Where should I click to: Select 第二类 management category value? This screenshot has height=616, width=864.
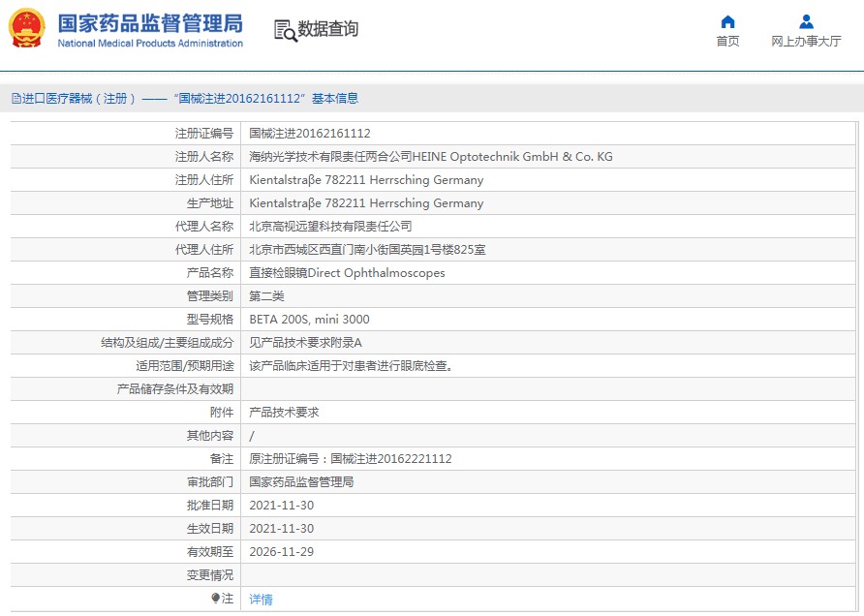point(266,295)
